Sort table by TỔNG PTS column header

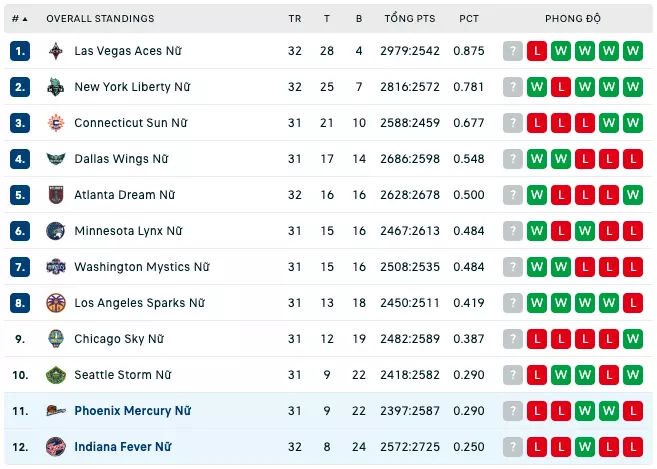(410, 18)
